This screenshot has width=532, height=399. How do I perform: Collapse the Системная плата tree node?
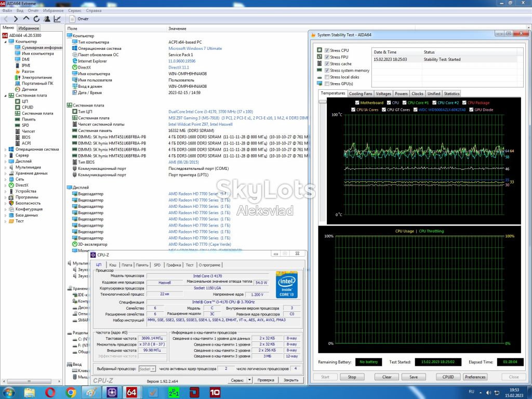point(5,96)
